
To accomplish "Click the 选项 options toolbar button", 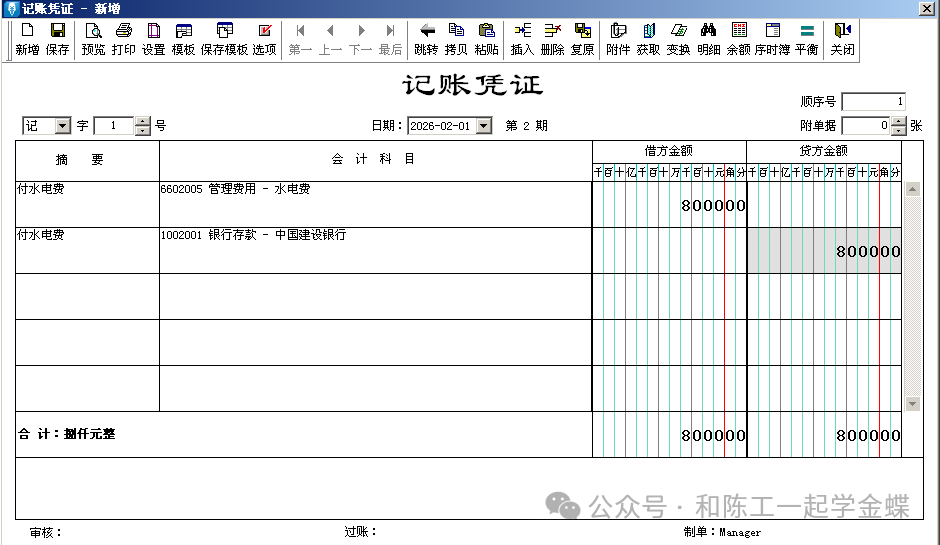I will (x=264, y=38).
